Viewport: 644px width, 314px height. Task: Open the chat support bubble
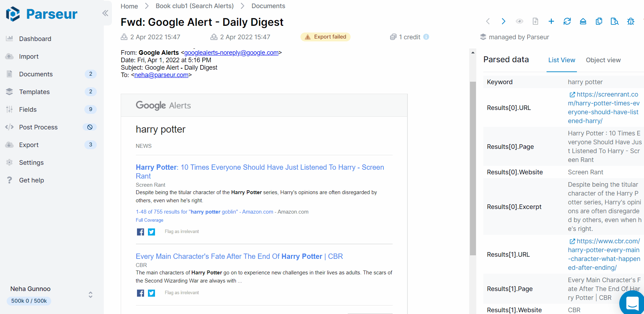click(632, 303)
